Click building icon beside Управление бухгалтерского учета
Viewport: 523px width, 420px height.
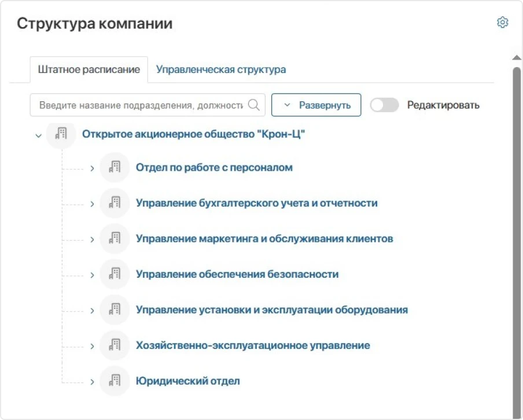point(115,203)
